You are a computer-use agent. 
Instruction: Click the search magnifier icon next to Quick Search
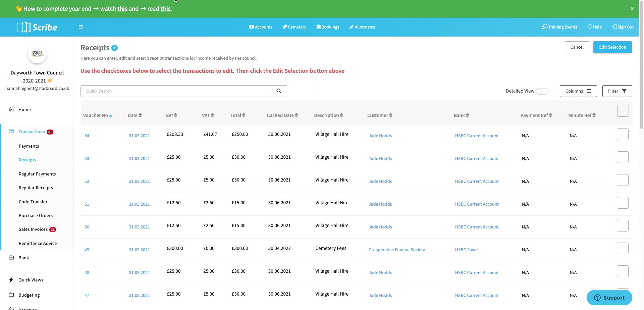[279, 91]
